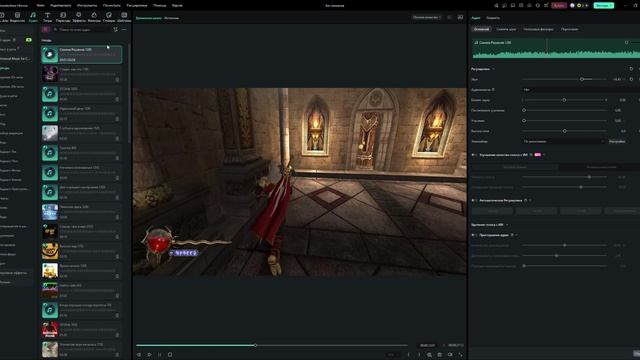
Task: Open the Templates (Шаблоны) library
Action: pyautogui.click(x=124, y=15)
